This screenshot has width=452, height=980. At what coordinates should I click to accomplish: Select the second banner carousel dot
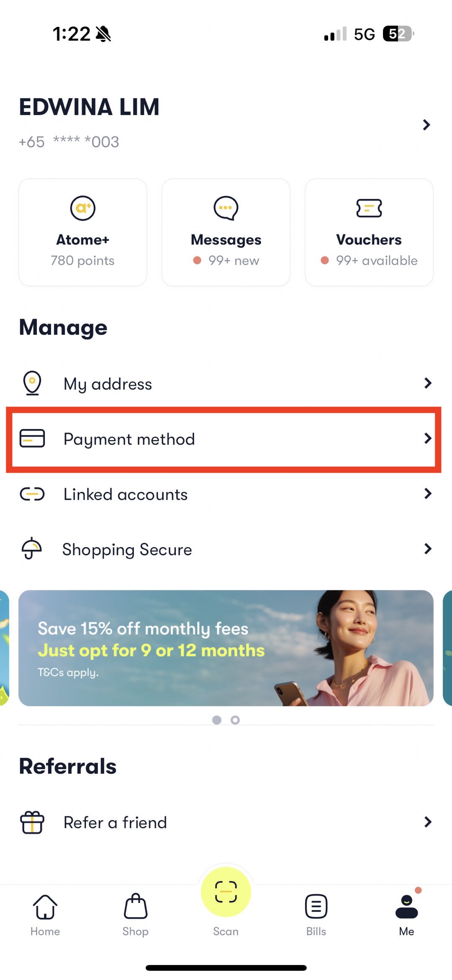pos(235,720)
